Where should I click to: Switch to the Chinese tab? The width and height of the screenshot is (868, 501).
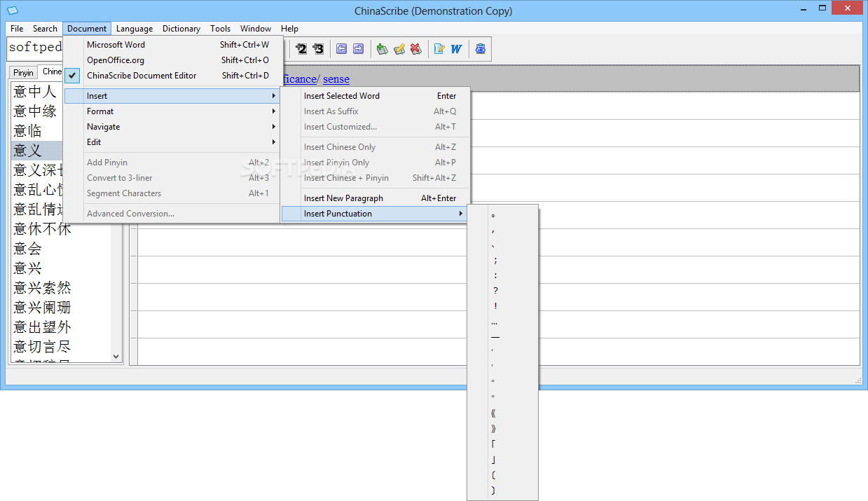click(51, 71)
